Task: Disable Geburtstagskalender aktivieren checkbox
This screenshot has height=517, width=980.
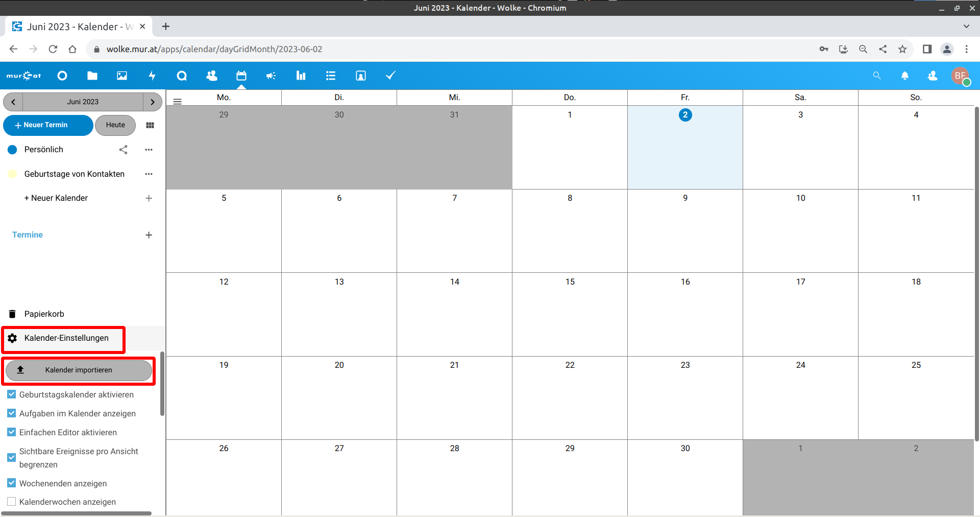Action: point(12,394)
